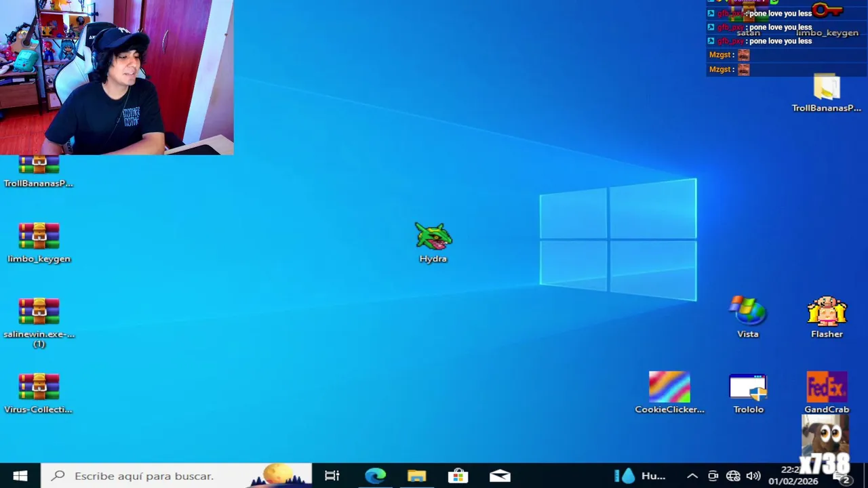Open the clock showing 01/02/2026
868x488 pixels.
pyautogui.click(x=795, y=476)
